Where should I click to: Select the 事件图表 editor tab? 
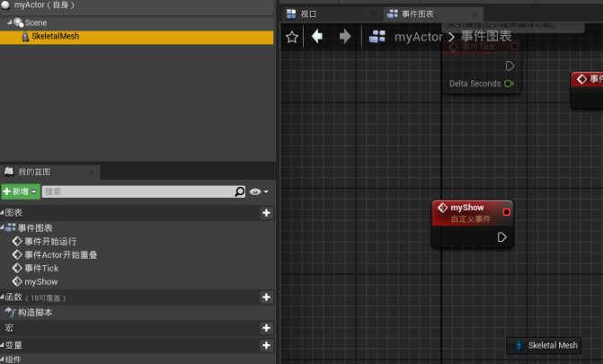tap(417, 14)
